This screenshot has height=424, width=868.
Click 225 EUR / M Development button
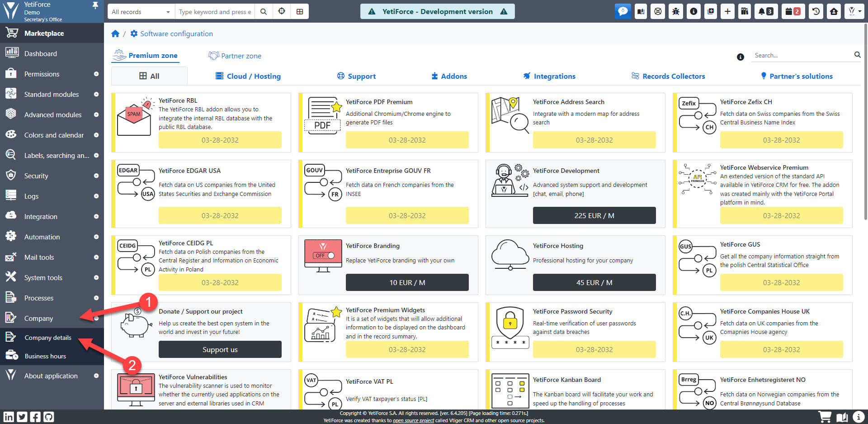click(x=594, y=215)
